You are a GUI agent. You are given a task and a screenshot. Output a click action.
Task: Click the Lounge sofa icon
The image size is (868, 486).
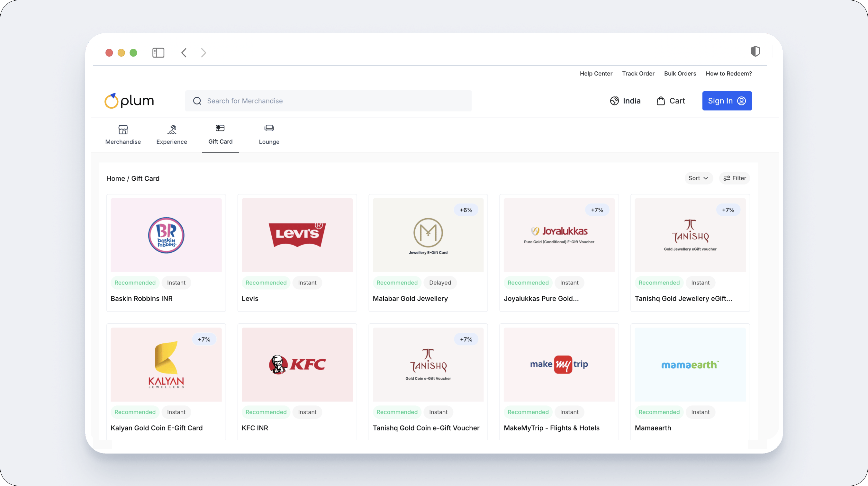pyautogui.click(x=269, y=128)
